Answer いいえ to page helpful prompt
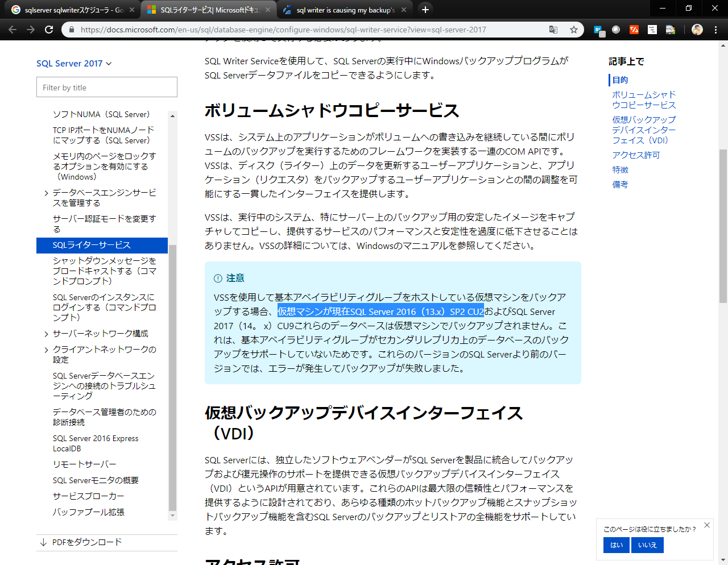 click(x=647, y=545)
